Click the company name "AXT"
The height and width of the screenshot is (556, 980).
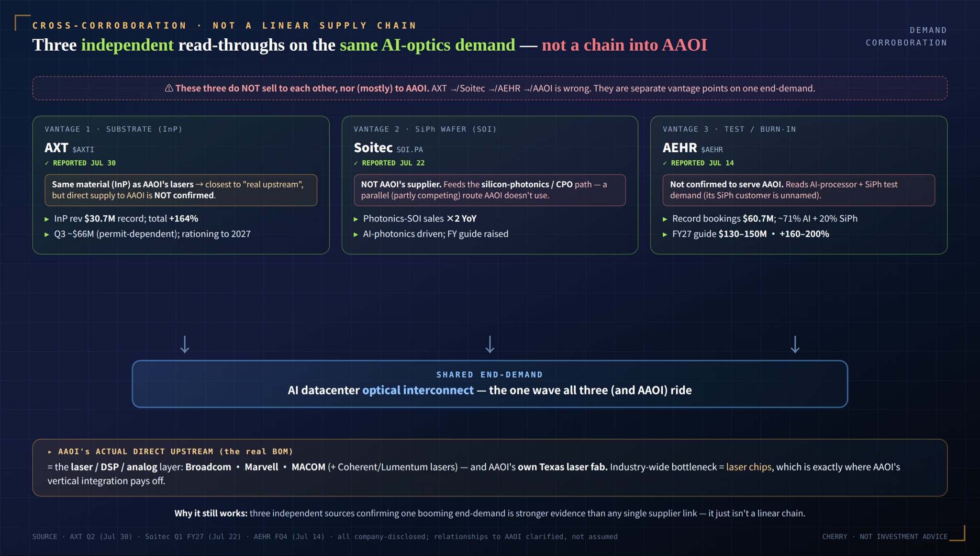pos(56,148)
